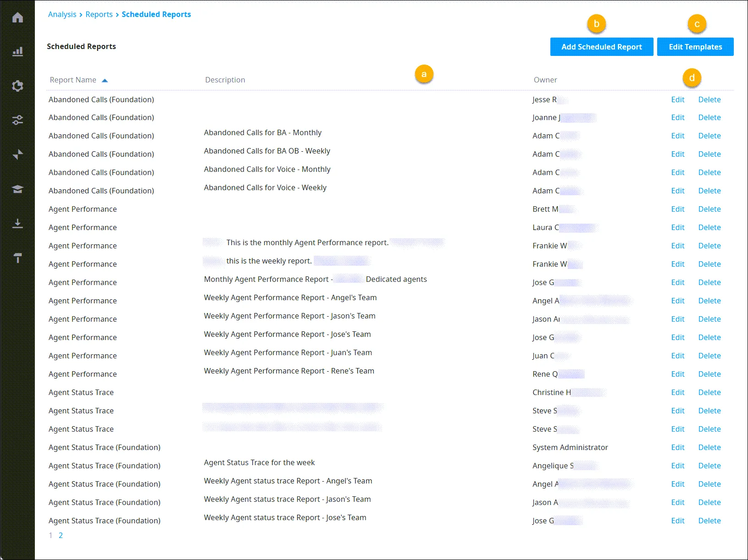Edit Jason's Team Weekly Agent status trace
This screenshot has height=560, width=748.
coord(677,502)
